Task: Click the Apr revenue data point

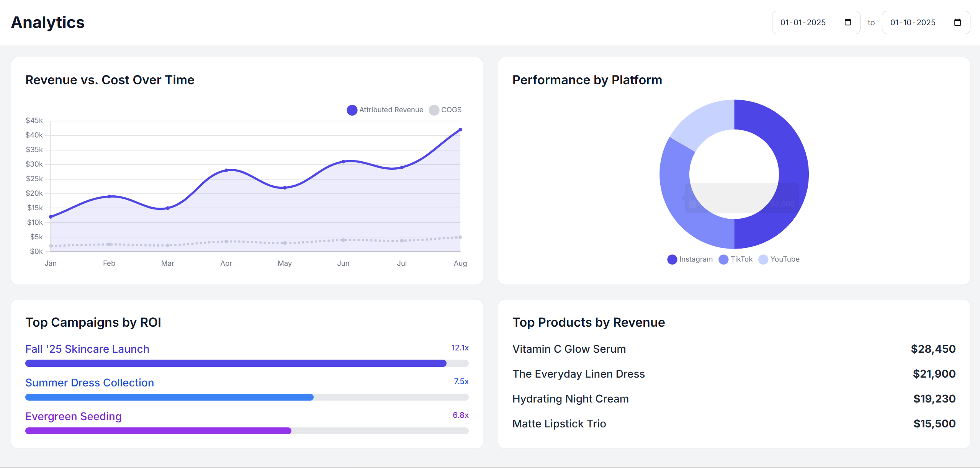Action: [226, 170]
